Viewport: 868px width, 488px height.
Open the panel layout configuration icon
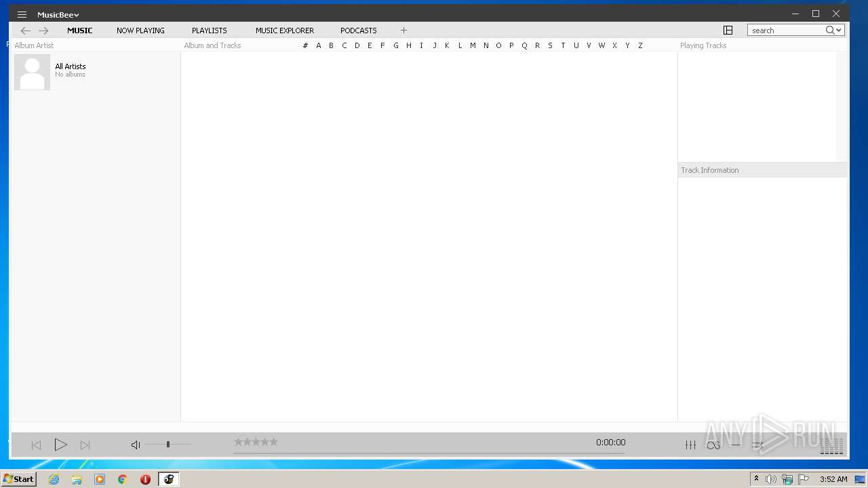click(728, 30)
